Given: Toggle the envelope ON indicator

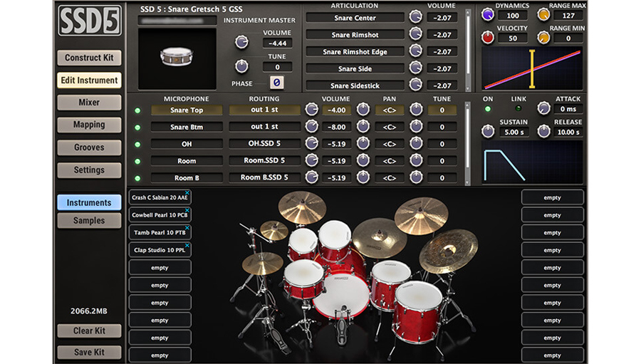Looking at the screenshot, I should (x=488, y=109).
